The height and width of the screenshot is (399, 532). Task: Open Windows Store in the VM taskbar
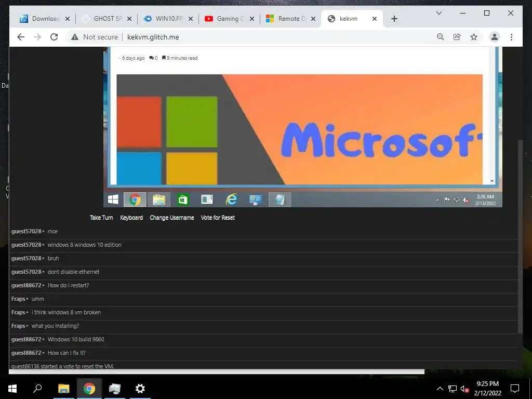(183, 199)
